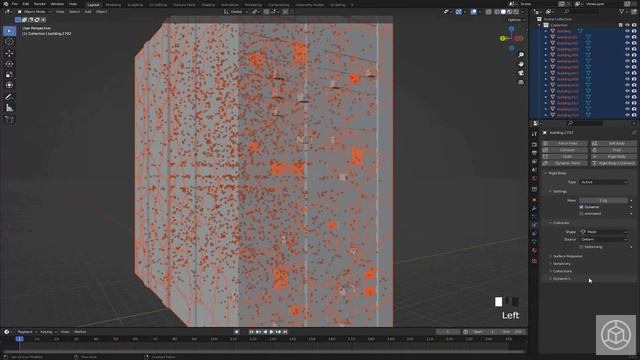
Task: Click the Collision physics button
Action: pos(565,150)
